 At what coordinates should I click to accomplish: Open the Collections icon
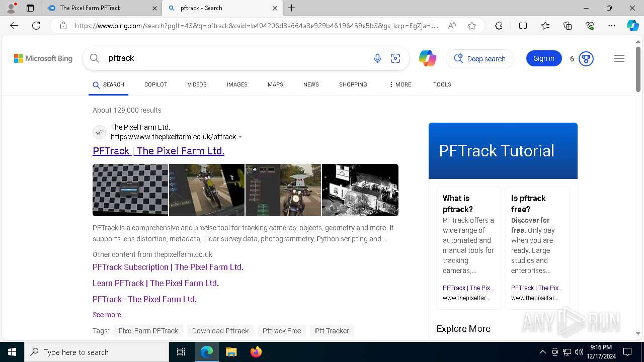coord(568,26)
